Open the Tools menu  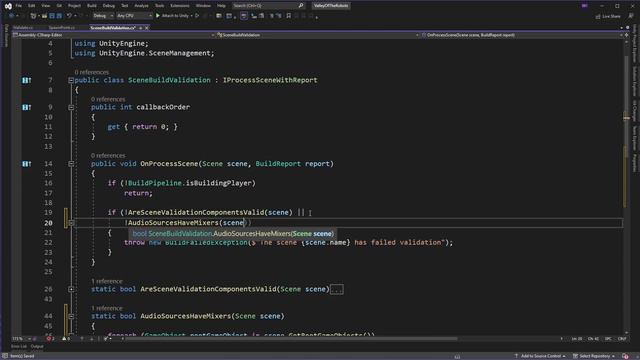tap(160, 6)
